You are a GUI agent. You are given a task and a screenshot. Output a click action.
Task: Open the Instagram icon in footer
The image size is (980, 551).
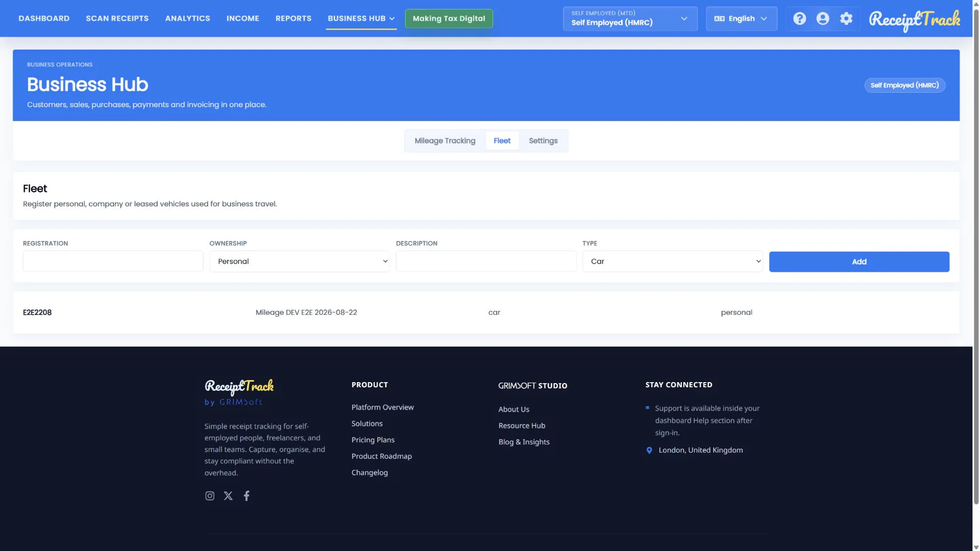[210, 496]
